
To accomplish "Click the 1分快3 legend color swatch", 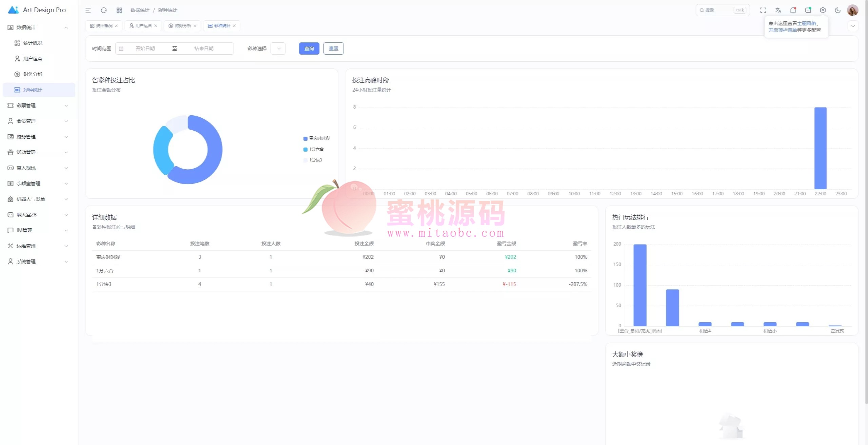I will (x=305, y=160).
